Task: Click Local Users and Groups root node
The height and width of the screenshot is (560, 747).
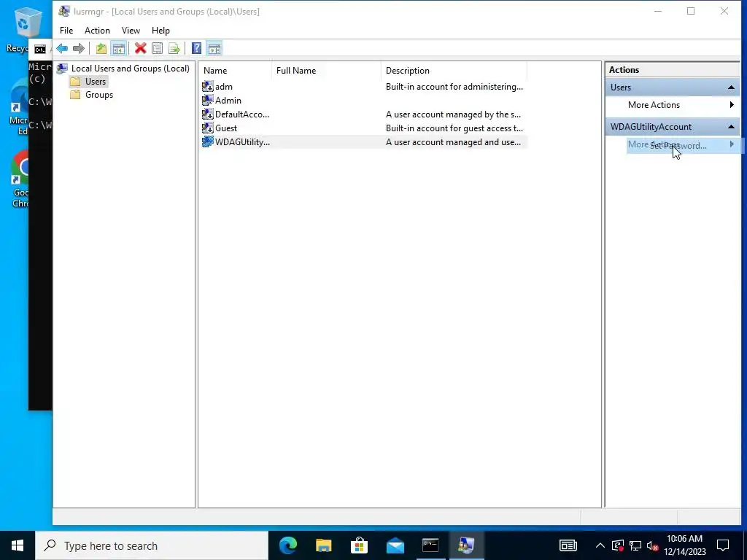Action: point(130,69)
